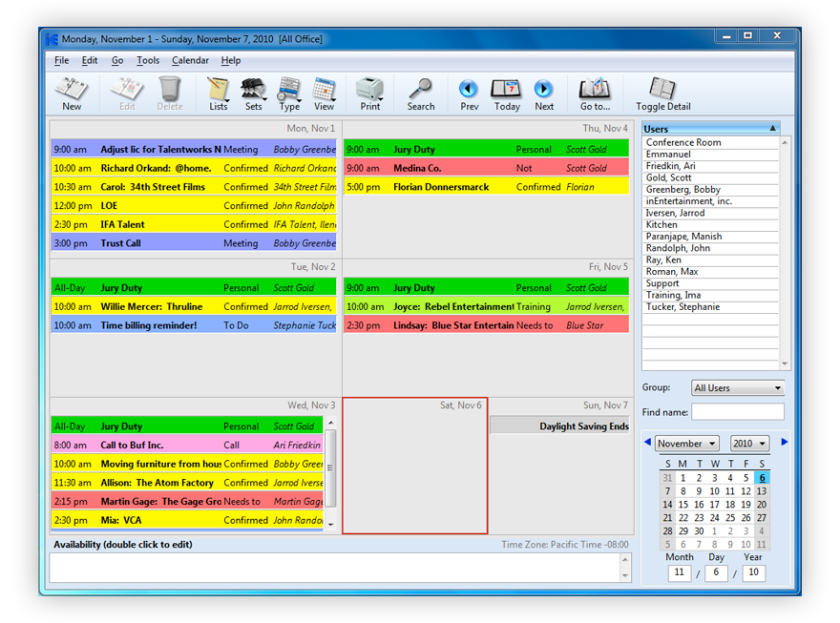Open the Help menu
Image resolution: width=840 pixels, height=623 pixels.
coord(231,60)
